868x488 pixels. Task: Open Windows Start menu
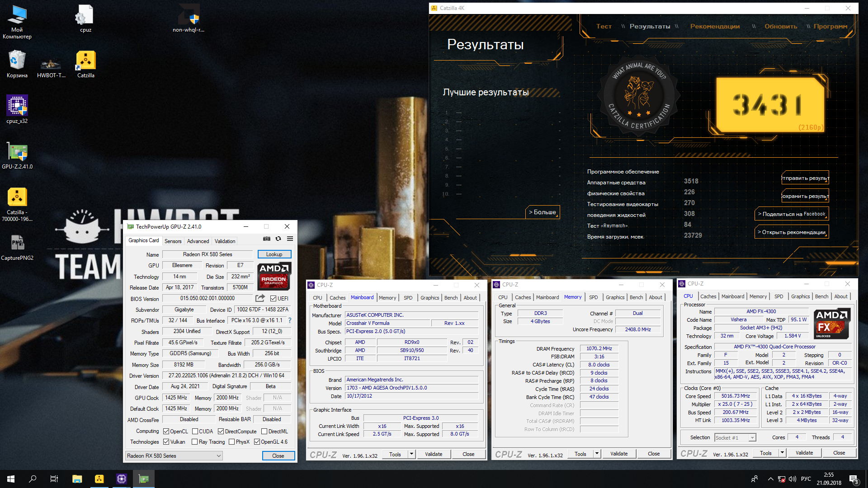pos(11,479)
